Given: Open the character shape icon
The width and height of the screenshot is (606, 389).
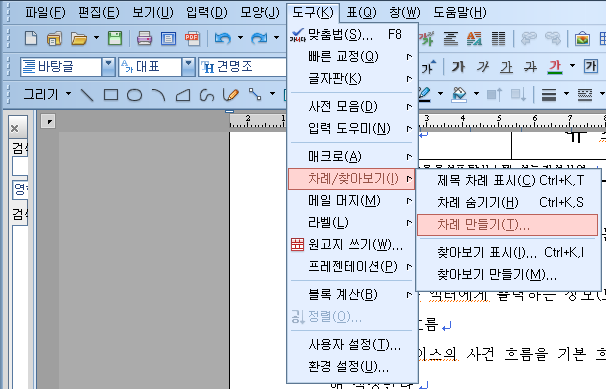Looking at the screenshot, I should [427, 38].
